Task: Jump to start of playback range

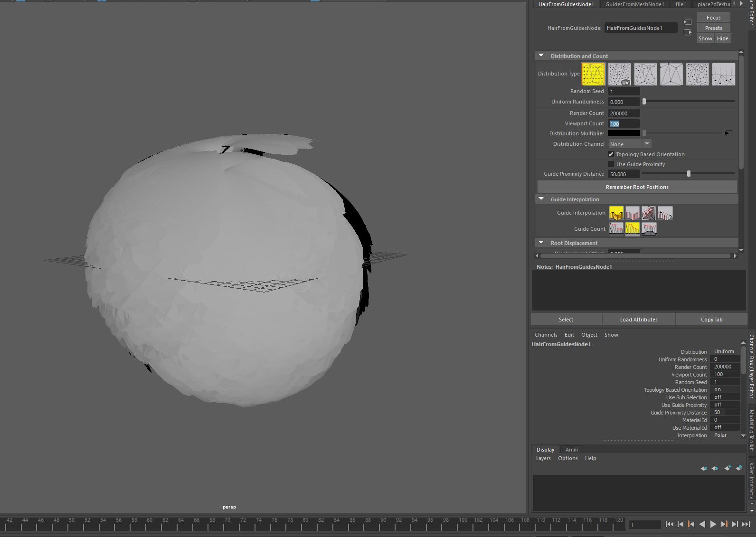Action: pyautogui.click(x=669, y=524)
